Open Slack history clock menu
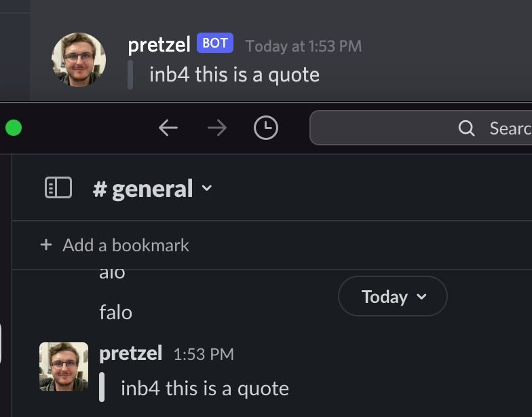The height and width of the screenshot is (417, 532). (265, 128)
